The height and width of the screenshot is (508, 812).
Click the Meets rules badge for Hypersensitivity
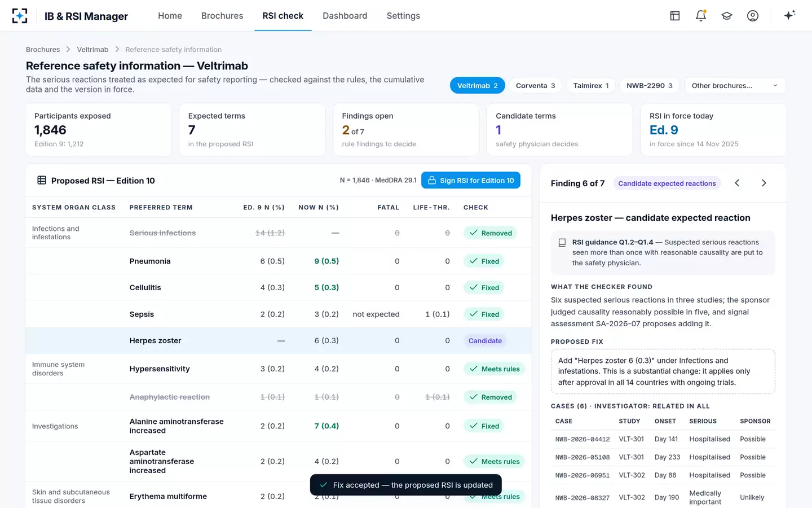click(x=494, y=369)
